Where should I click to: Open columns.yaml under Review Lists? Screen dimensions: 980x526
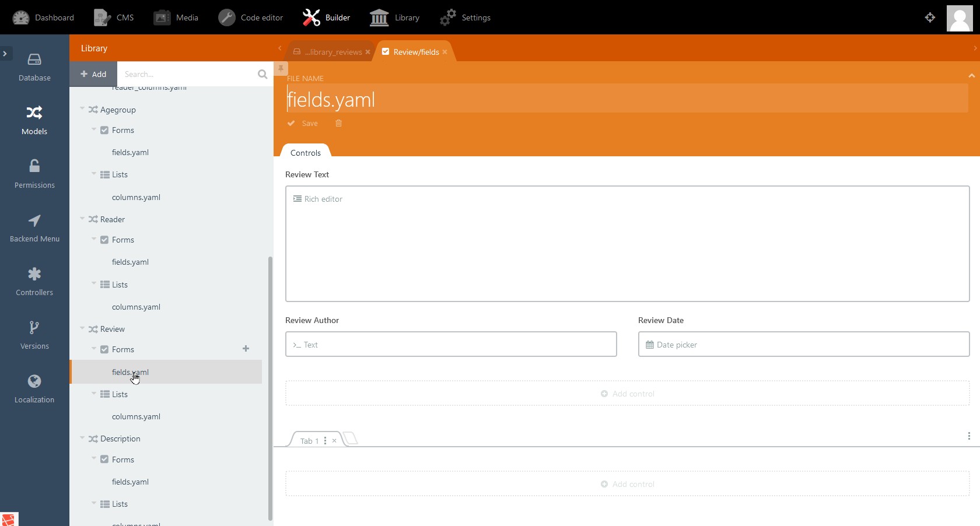(x=136, y=416)
